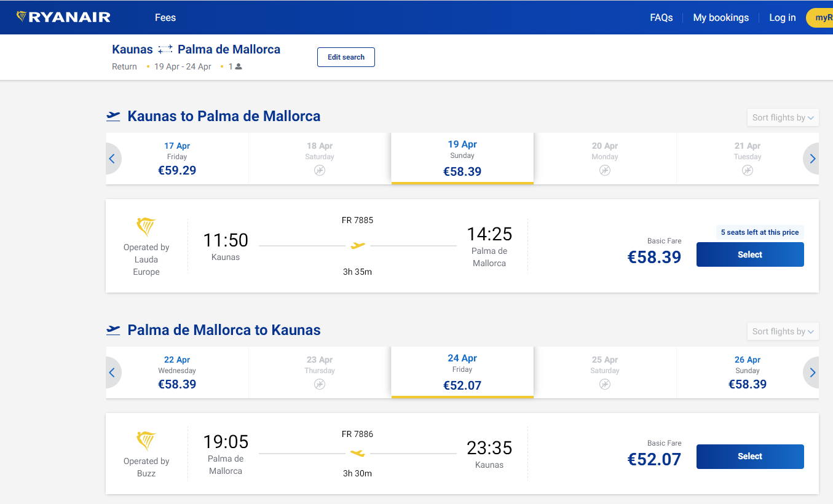Click the no-flights plane icon on 18 Apr
Image resolution: width=833 pixels, height=504 pixels.
pos(319,170)
